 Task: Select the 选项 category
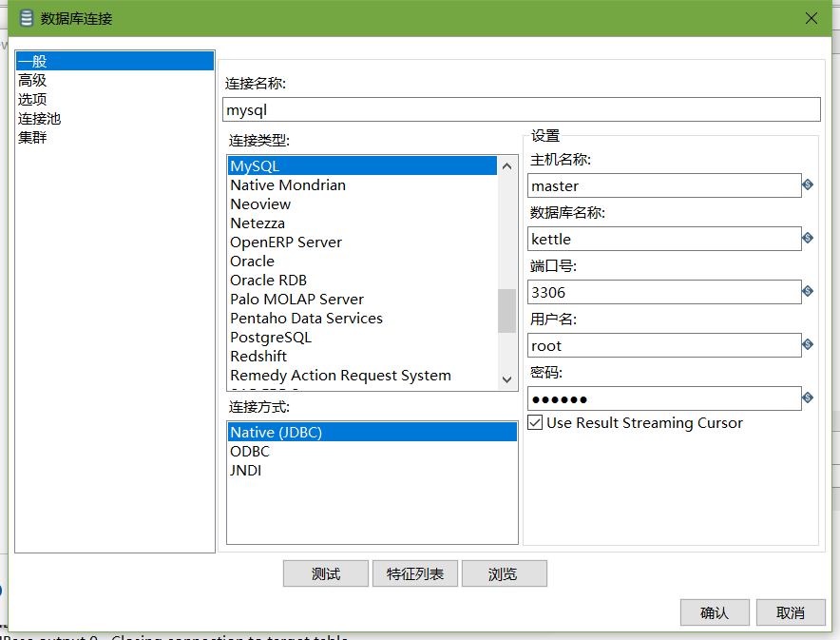coord(32,99)
